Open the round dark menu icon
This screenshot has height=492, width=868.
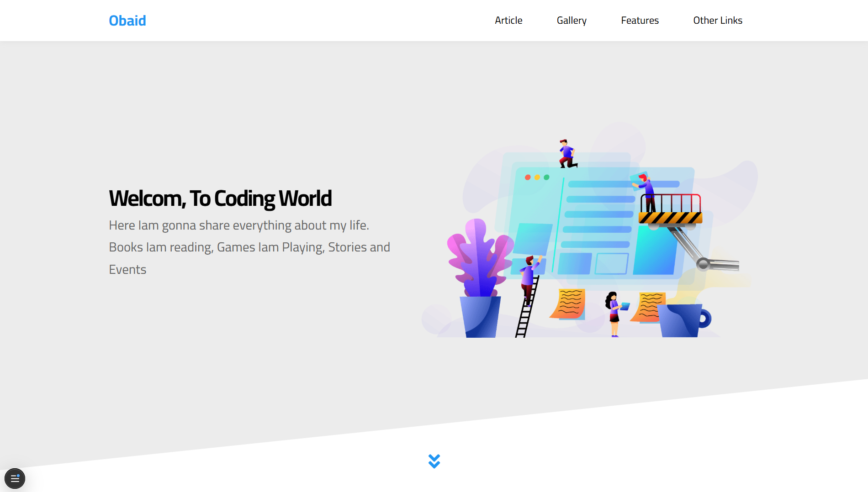(15, 478)
